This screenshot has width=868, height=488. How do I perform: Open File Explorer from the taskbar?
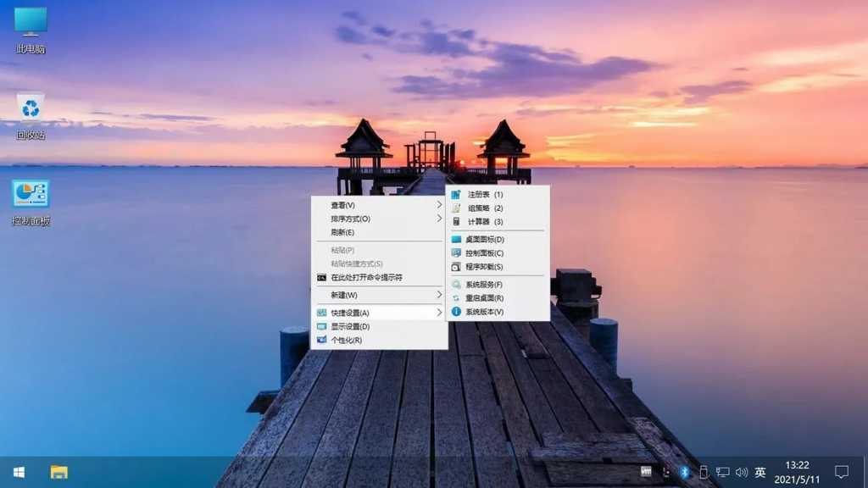(x=58, y=473)
